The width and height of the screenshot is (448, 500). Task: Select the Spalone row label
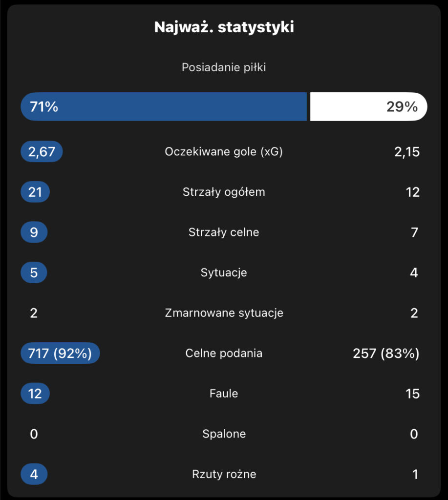click(x=224, y=434)
